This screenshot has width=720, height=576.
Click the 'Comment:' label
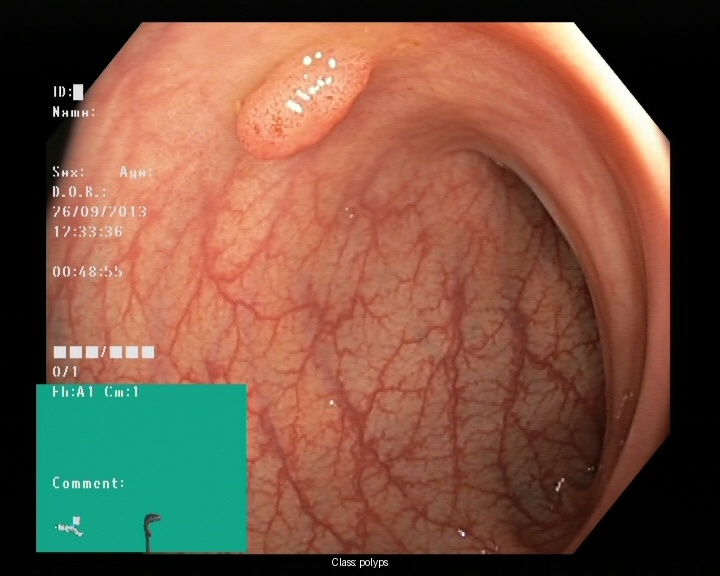point(88,483)
